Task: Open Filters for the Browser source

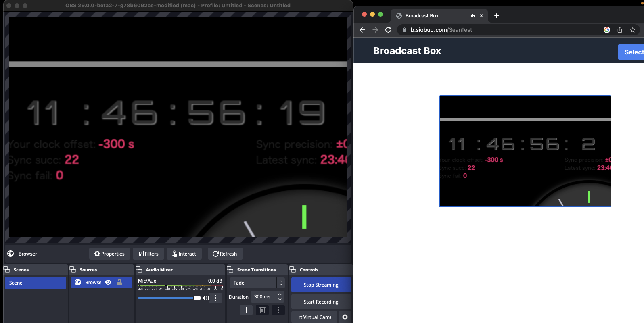Action: [148, 254]
